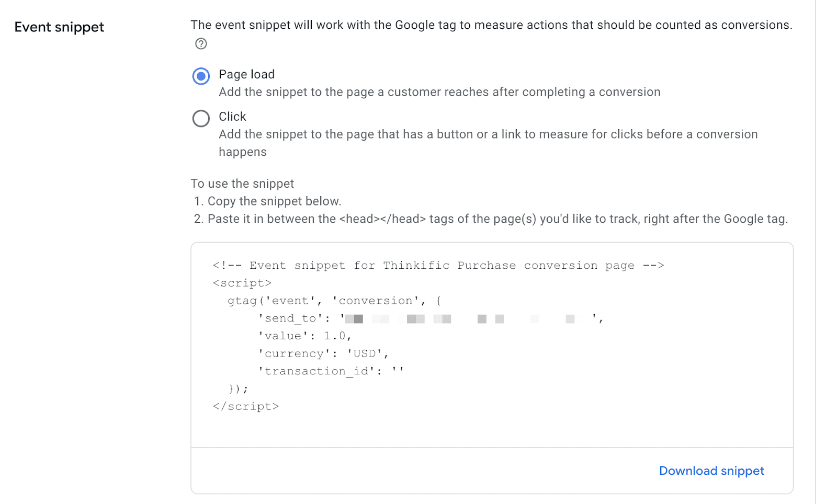
Task: Click the gtag('event', 'conversion') line
Action: coord(335,301)
